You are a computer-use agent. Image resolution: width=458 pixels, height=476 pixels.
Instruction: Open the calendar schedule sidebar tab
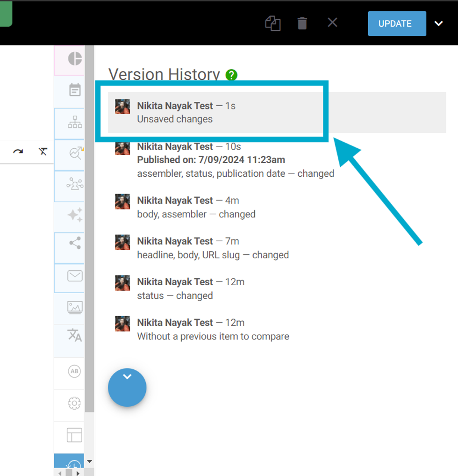[75, 90]
